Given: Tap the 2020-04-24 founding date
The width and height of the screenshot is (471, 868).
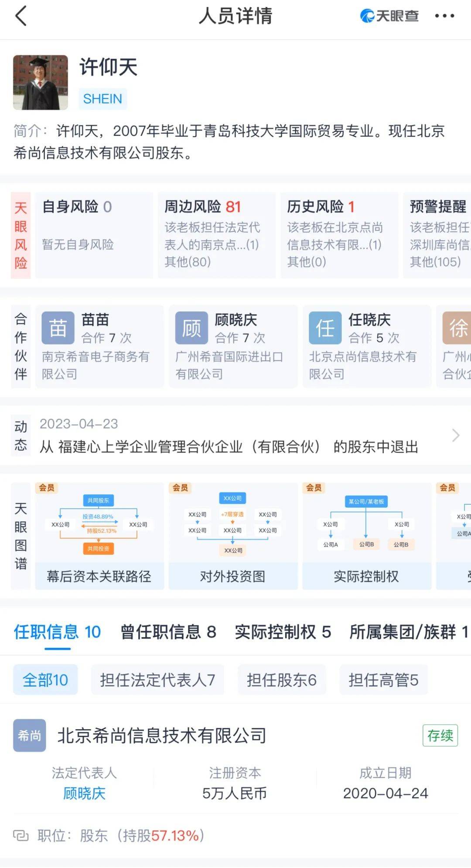Looking at the screenshot, I should 386,793.
